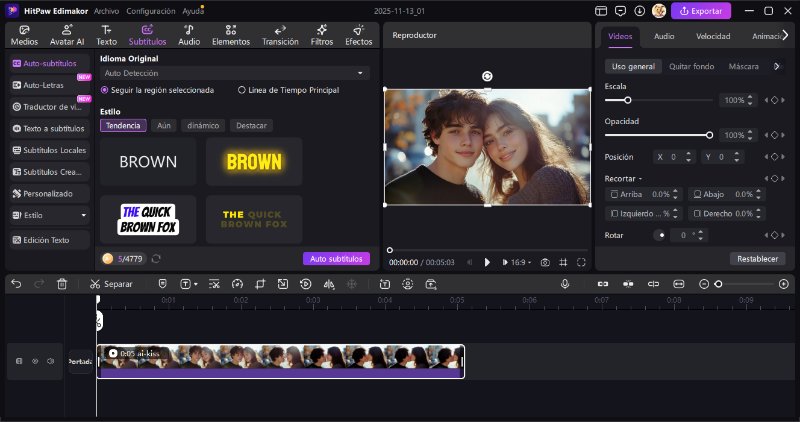Viewport: 800px width, 422px height.
Task: Click the snapshot camera icon in player
Action: 545,262
